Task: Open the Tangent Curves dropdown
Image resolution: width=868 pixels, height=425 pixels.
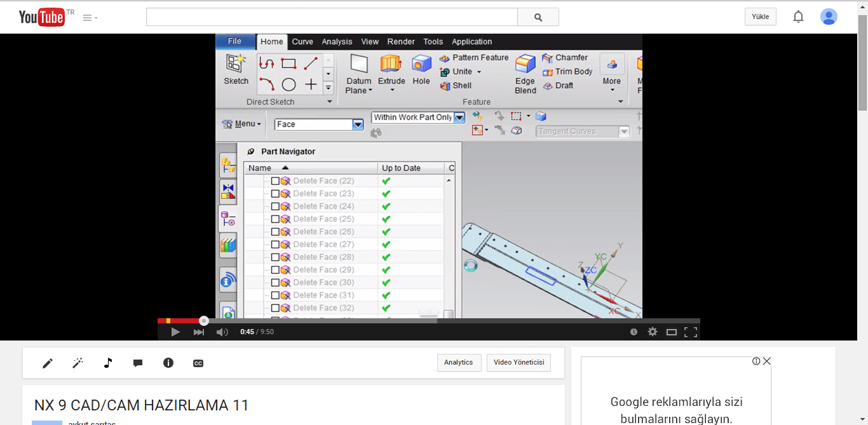Action: tap(624, 132)
